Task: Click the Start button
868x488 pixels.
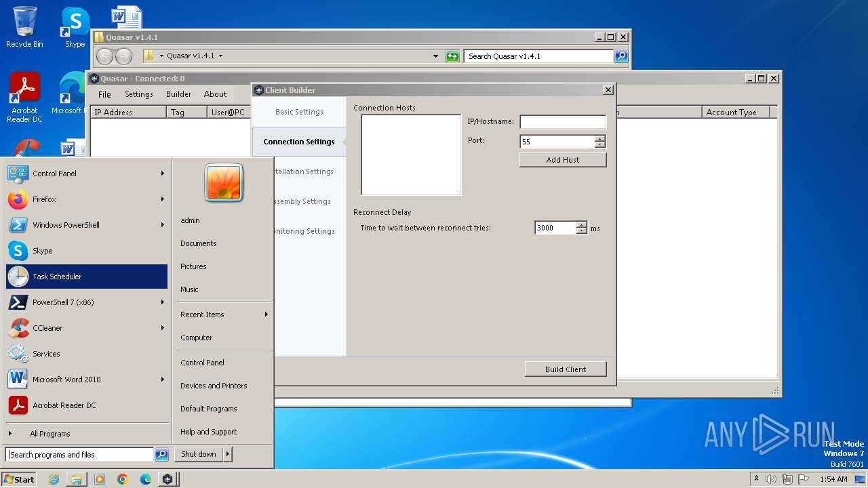Action: 19,479
